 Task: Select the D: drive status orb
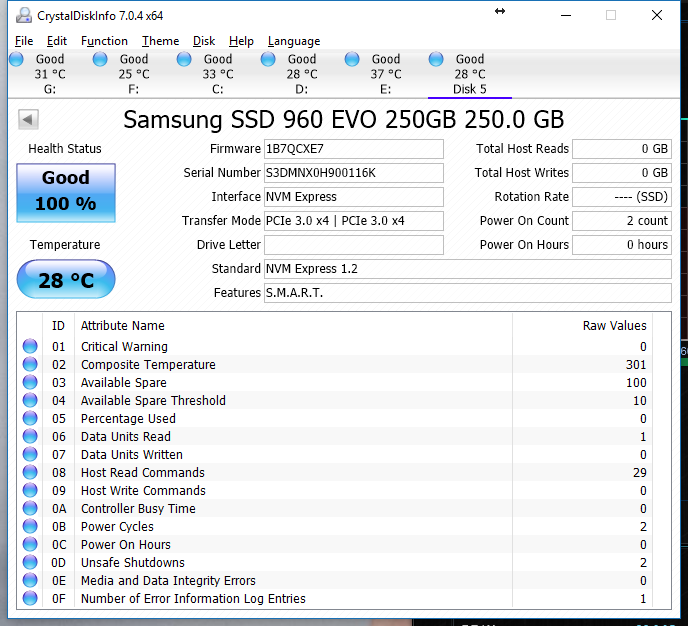click(268, 60)
